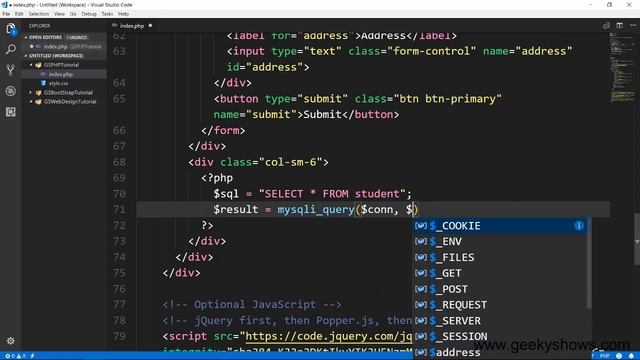This screenshot has height=360, width=640.
Task: Click the suggestion list scrollbar
Action: pyautogui.click(x=589, y=263)
